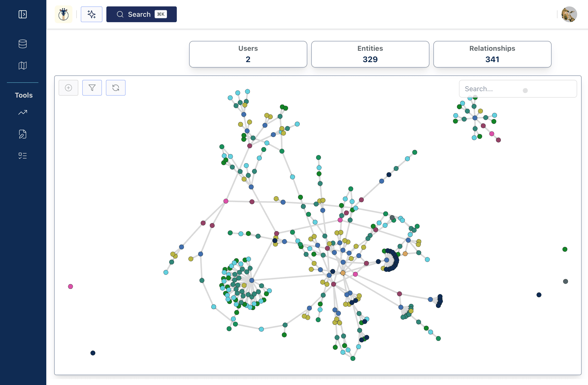Open the database/storage icon
This screenshot has width=588, height=385.
click(23, 44)
